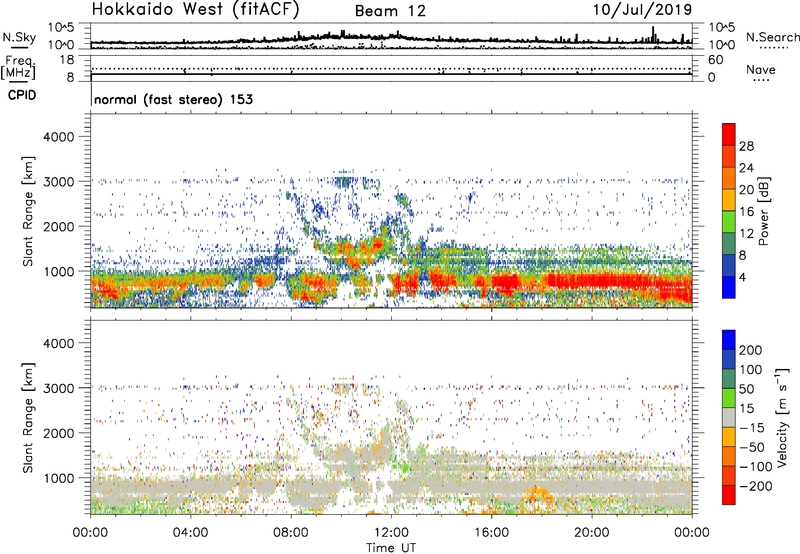Pick the bright blue bottom segment of Power colorbar
The image size is (800, 554).
(729, 287)
